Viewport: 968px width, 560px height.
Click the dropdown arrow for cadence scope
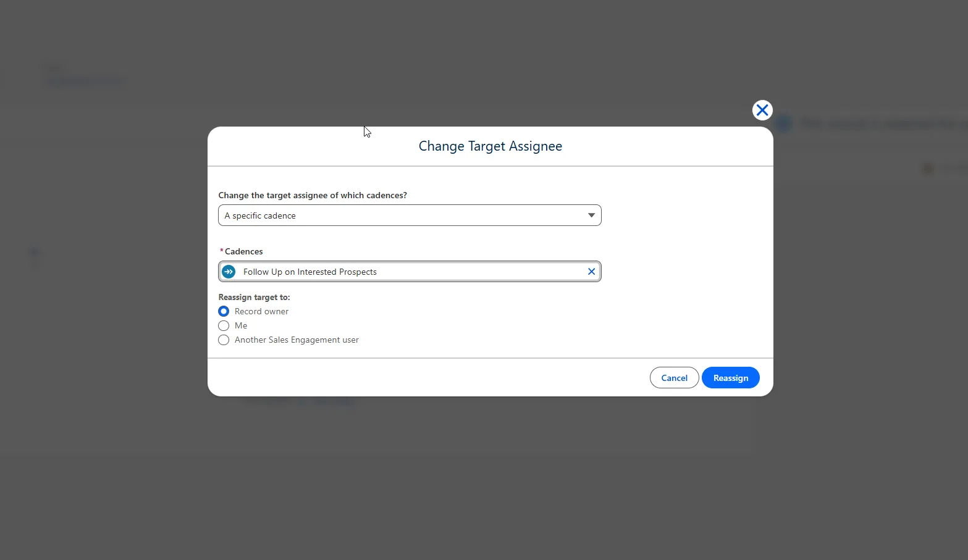(x=591, y=215)
